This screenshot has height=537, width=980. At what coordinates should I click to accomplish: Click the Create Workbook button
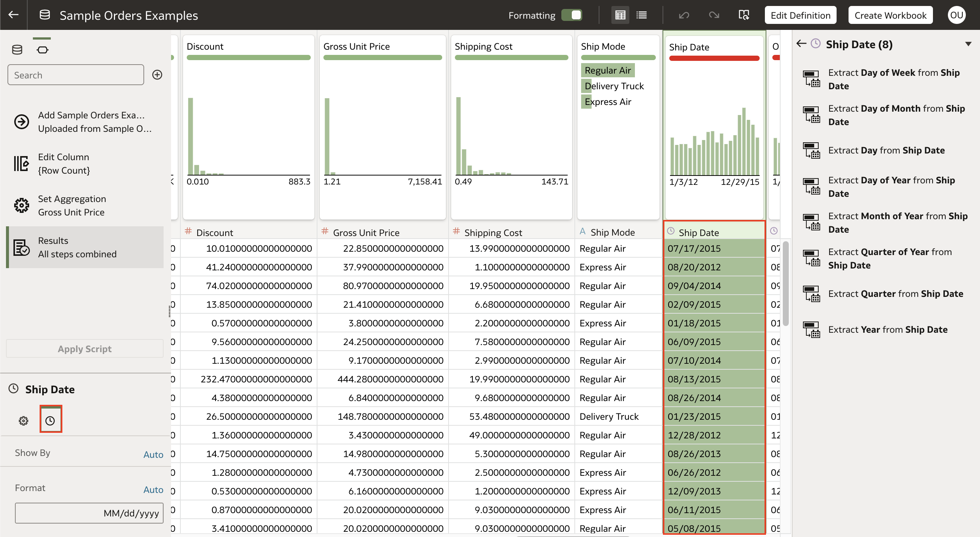(890, 15)
